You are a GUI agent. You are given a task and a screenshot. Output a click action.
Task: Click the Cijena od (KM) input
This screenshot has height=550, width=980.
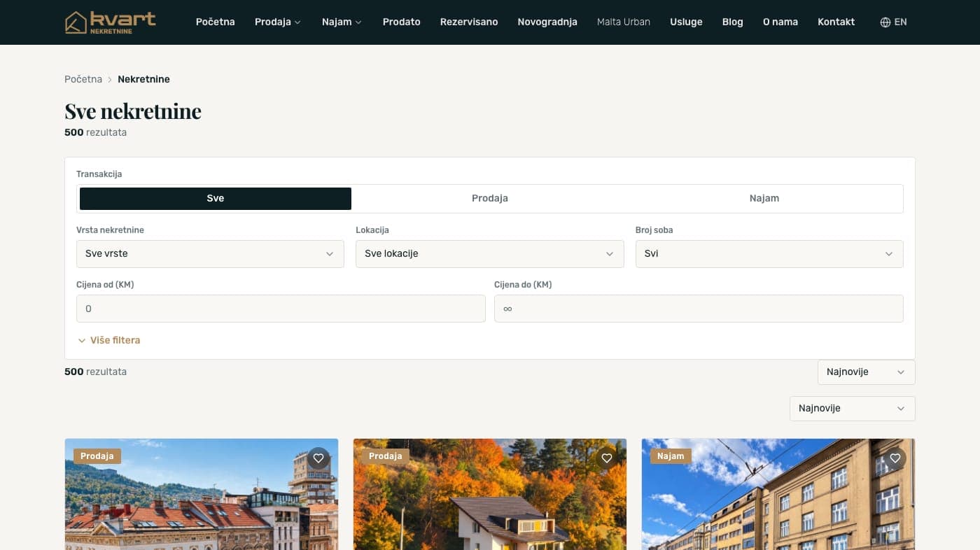tap(281, 309)
